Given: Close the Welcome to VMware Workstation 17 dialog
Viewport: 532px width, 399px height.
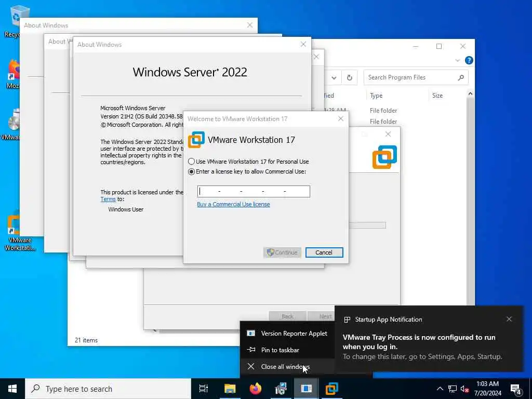Looking at the screenshot, I should click(x=341, y=118).
